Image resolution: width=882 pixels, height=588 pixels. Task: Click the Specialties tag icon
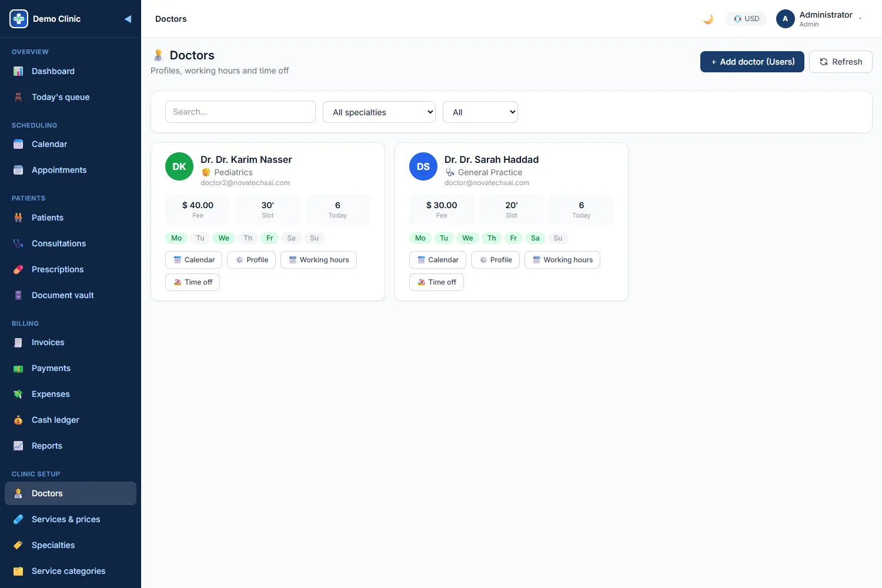click(18, 545)
